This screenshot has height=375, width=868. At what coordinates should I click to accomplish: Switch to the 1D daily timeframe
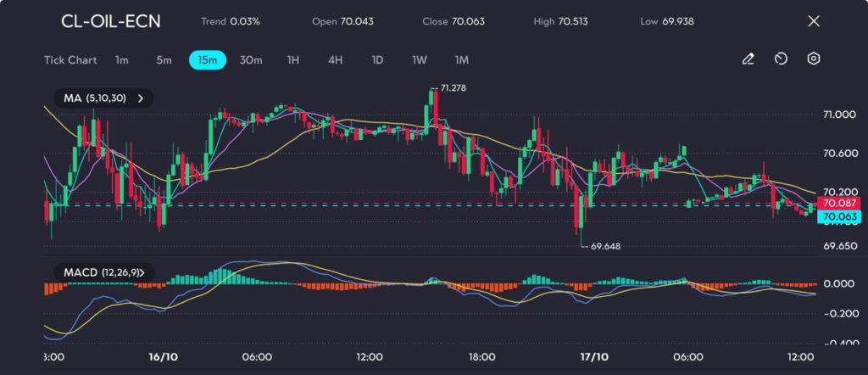(377, 60)
